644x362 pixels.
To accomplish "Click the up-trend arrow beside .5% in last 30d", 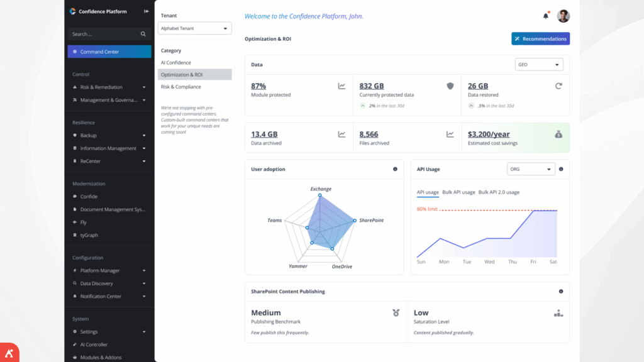I will coord(471,106).
